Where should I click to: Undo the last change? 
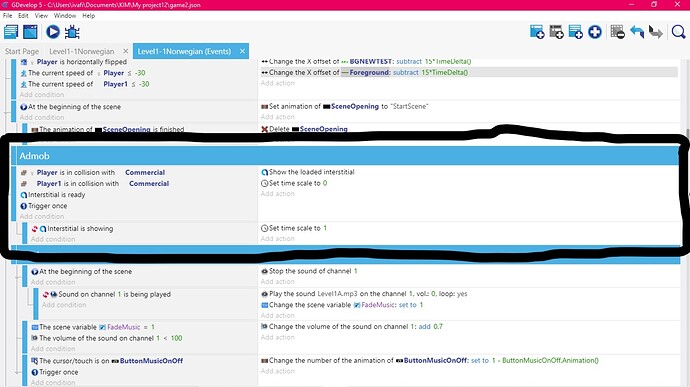point(637,32)
